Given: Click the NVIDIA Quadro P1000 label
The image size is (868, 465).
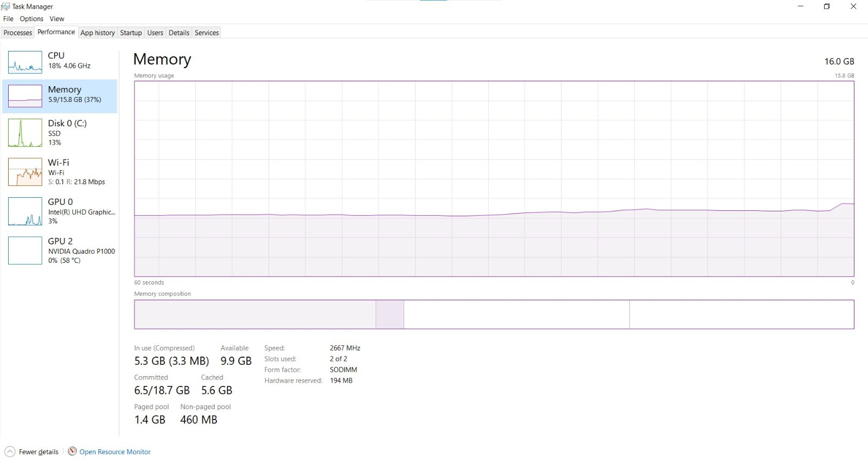Looking at the screenshot, I should (81, 251).
